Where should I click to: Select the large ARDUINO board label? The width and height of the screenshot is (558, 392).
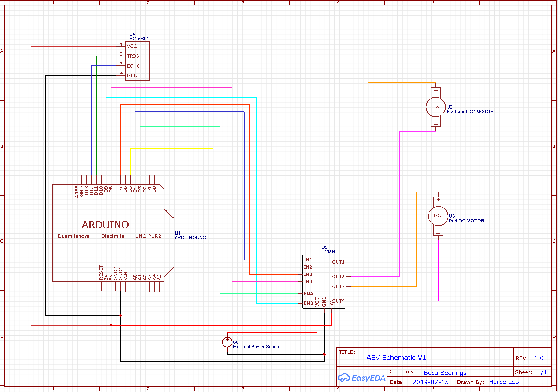[x=105, y=225]
